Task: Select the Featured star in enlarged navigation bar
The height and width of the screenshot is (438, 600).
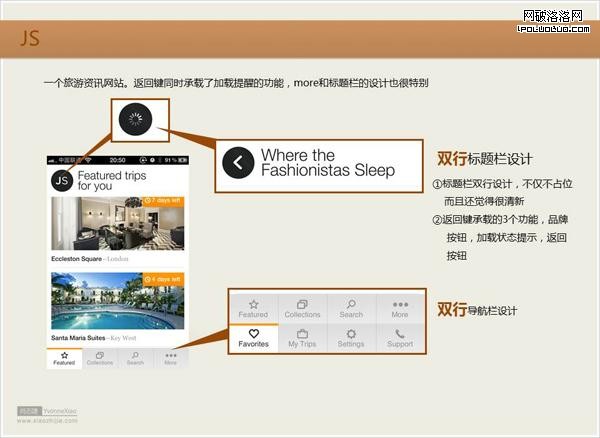Action: coord(254,307)
